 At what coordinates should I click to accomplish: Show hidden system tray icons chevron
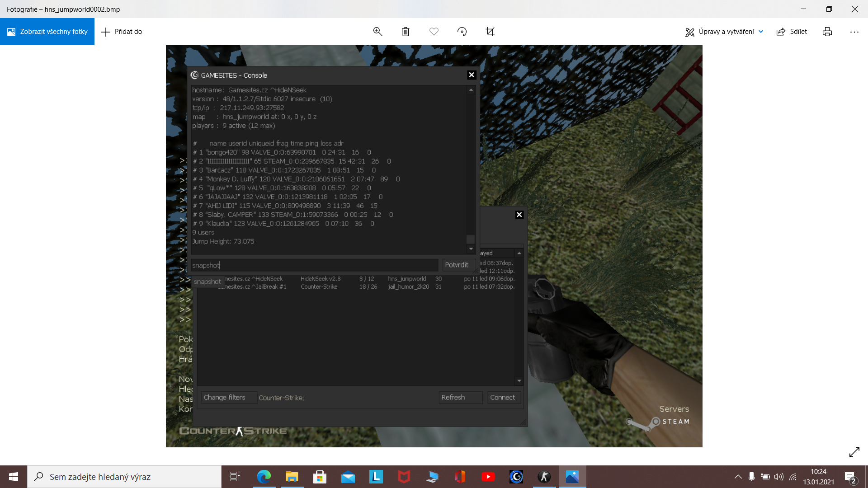(738, 477)
